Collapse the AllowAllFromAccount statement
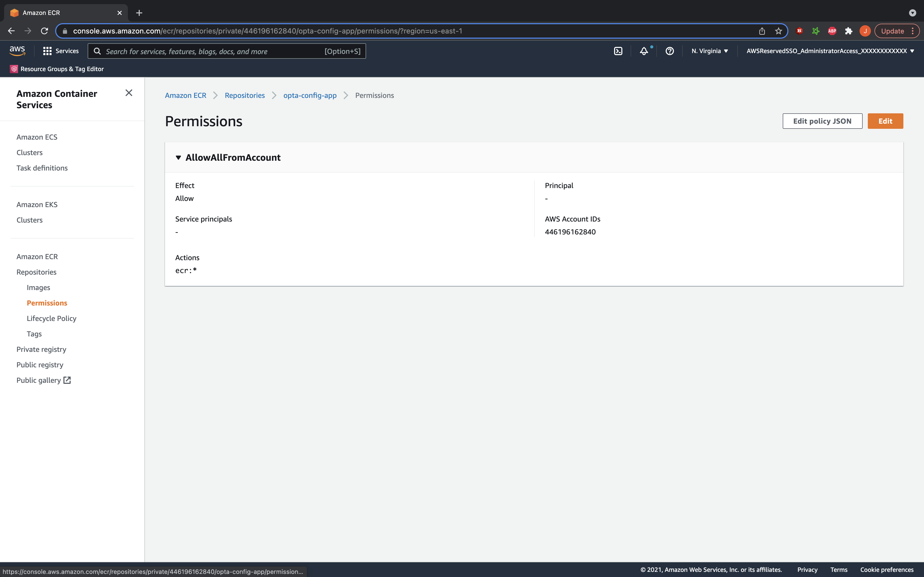Image resolution: width=924 pixels, height=577 pixels. click(178, 158)
